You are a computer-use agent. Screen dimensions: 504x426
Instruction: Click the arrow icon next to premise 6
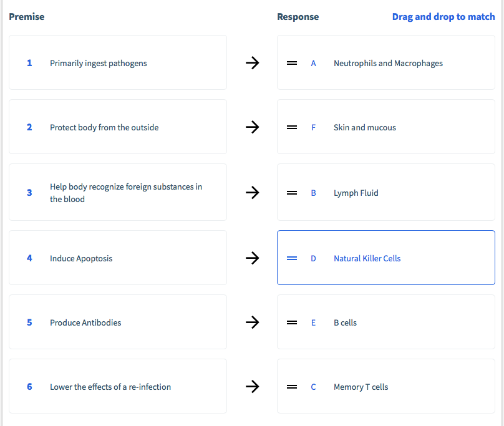(x=252, y=386)
